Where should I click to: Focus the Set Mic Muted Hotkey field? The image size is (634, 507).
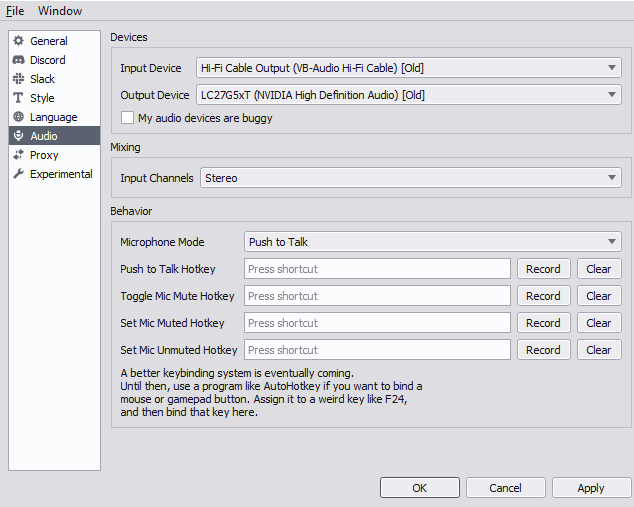point(377,323)
